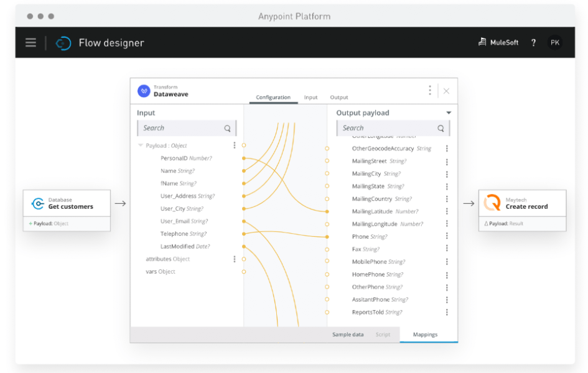This screenshot has height=373, width=588.
Task: Click the input search magnifier icon
Action: click(227, 129)
